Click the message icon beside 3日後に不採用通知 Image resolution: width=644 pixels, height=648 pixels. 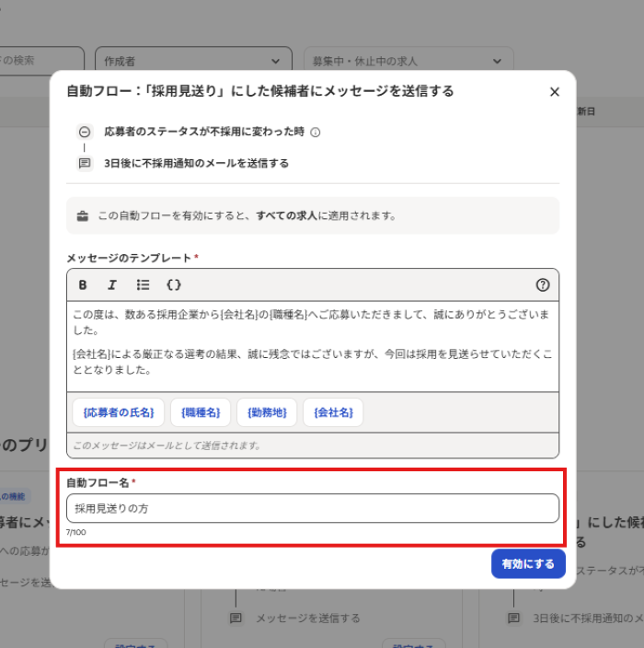tap(85, 163)
